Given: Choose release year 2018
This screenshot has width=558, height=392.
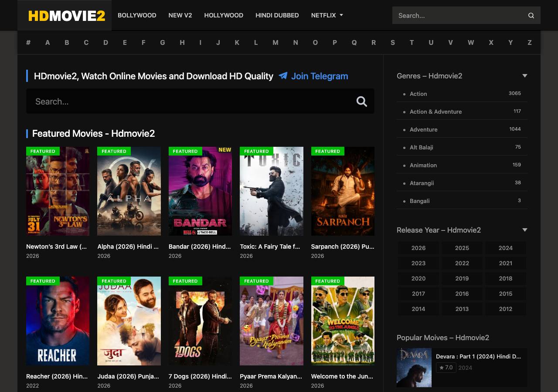Looking at the screenshot, I should pos(506,278).
